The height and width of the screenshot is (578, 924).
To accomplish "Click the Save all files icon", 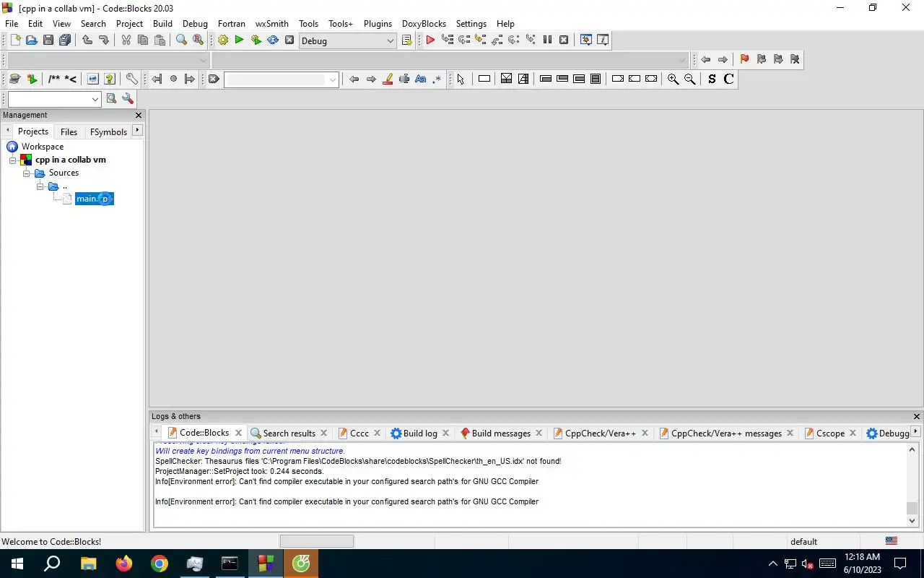I will [x=65, y=40].
